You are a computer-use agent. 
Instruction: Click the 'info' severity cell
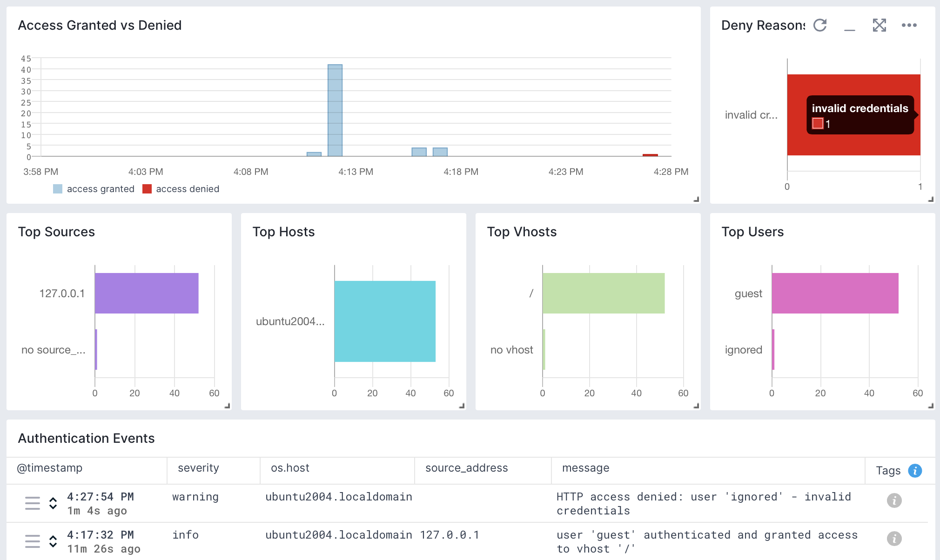coord(185,535)
